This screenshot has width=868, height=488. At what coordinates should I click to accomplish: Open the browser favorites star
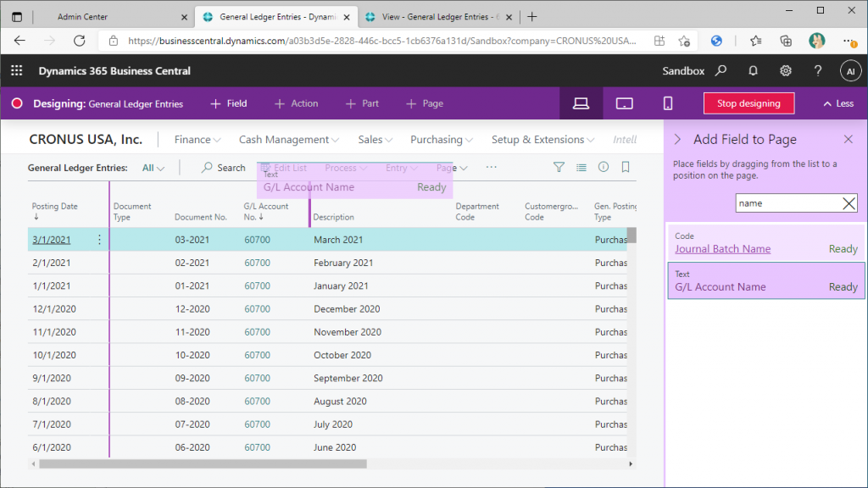(755, 41)
